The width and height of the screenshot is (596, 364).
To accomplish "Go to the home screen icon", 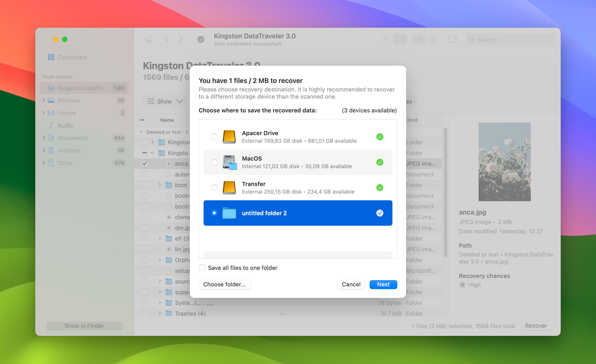I will (148, 39).
